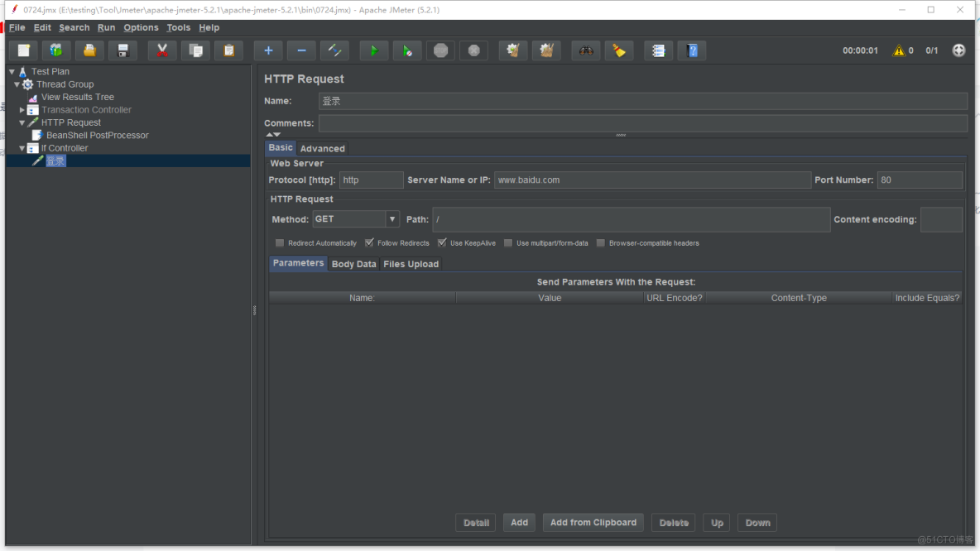Click the Add from Clipboard button

[593, 522]
